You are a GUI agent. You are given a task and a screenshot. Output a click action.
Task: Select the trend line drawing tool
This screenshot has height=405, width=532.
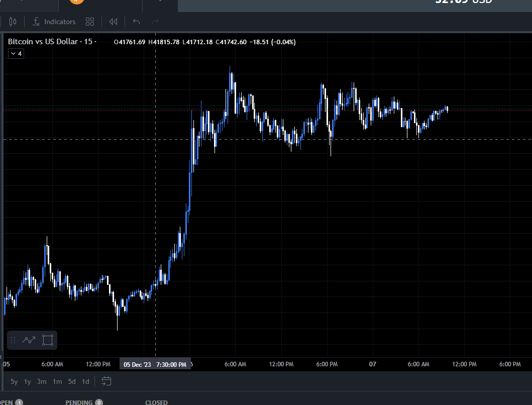pos(29,340)
